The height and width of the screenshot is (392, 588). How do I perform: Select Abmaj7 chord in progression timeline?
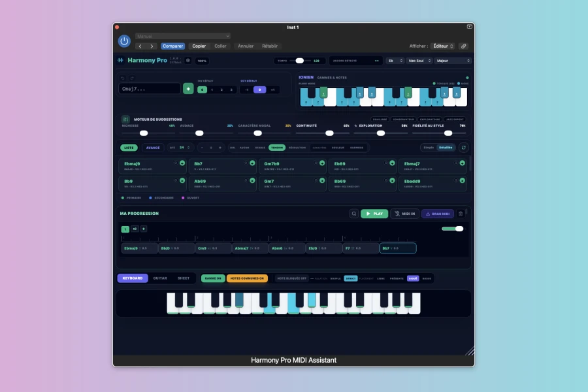coord(250,248)
